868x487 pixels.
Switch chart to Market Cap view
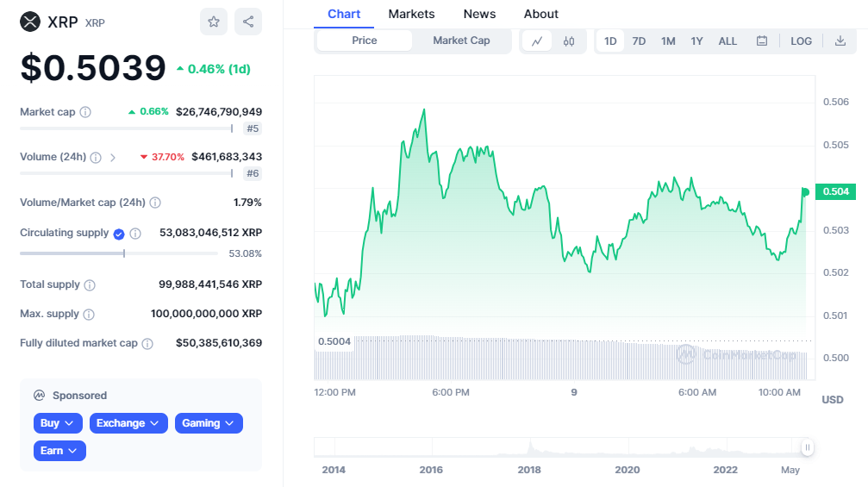pyautogui.click(x=461, y=41)
